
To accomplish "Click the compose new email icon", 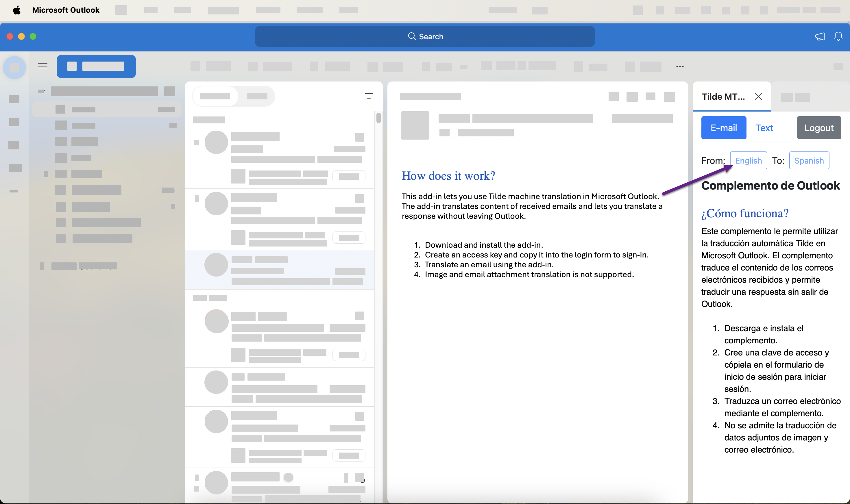I will coord(96,66).
